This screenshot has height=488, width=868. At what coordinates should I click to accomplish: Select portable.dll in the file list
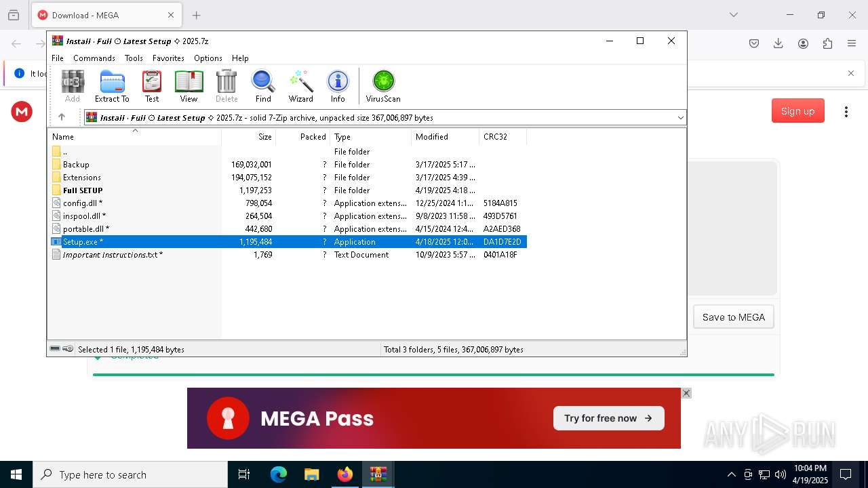(288, 229)
